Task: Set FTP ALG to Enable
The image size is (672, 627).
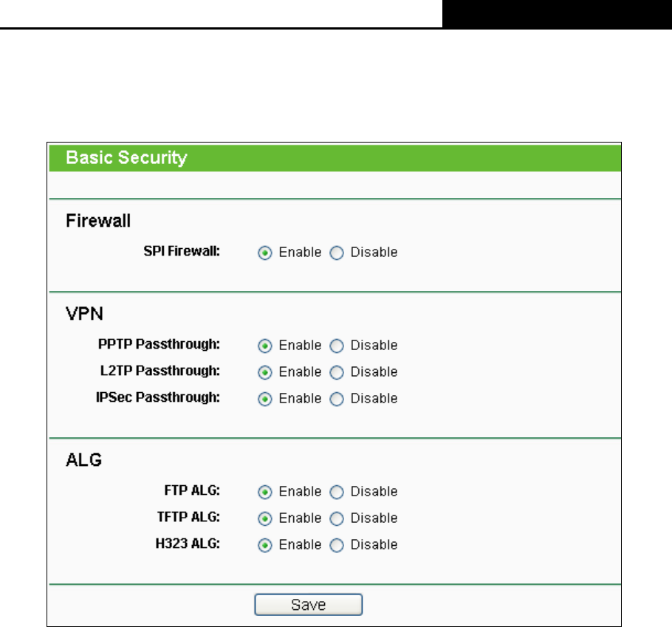Action: pos(264,492)
